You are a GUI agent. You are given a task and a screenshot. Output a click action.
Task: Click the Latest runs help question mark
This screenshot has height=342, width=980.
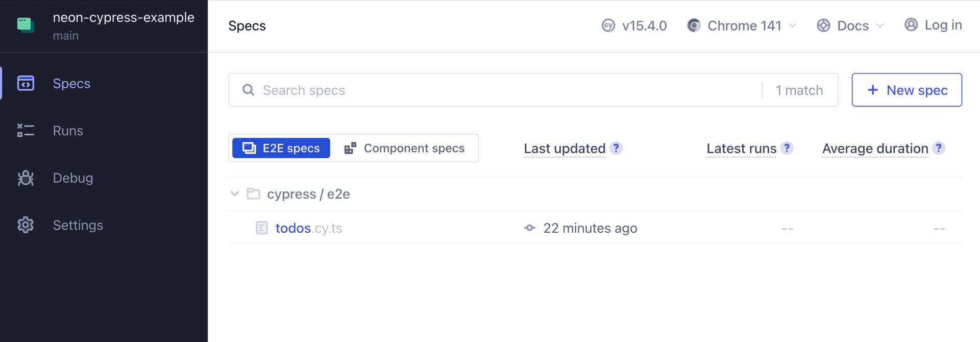787,148
